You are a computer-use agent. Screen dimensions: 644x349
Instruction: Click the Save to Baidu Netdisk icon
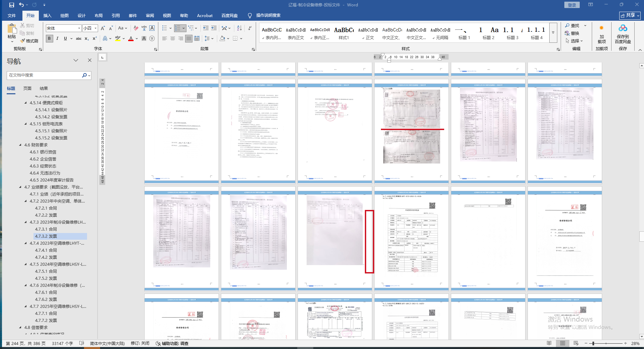tap(623, 28)
